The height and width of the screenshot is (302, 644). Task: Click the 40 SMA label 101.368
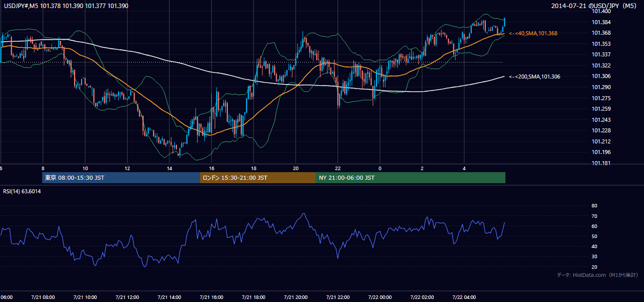click(x=533, y=33)
